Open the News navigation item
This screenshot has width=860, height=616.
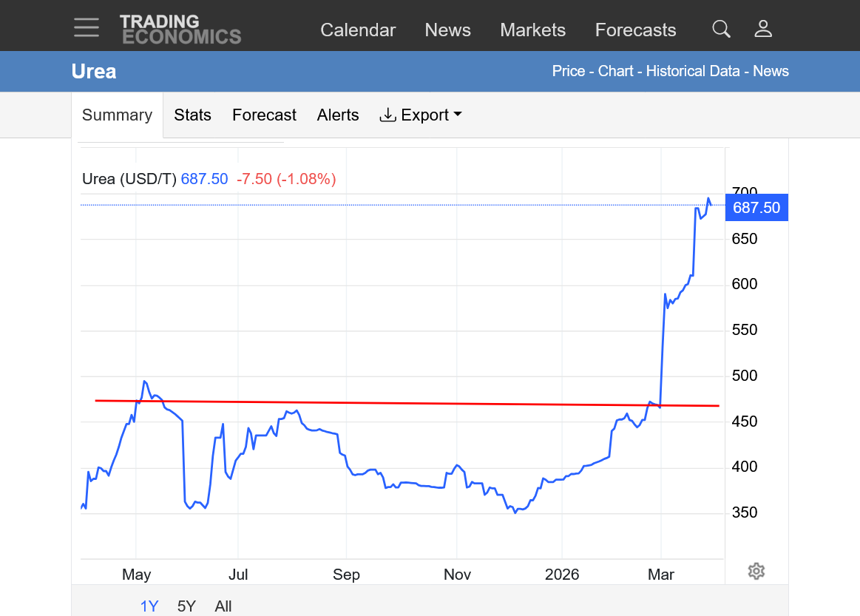click(447, 30)
